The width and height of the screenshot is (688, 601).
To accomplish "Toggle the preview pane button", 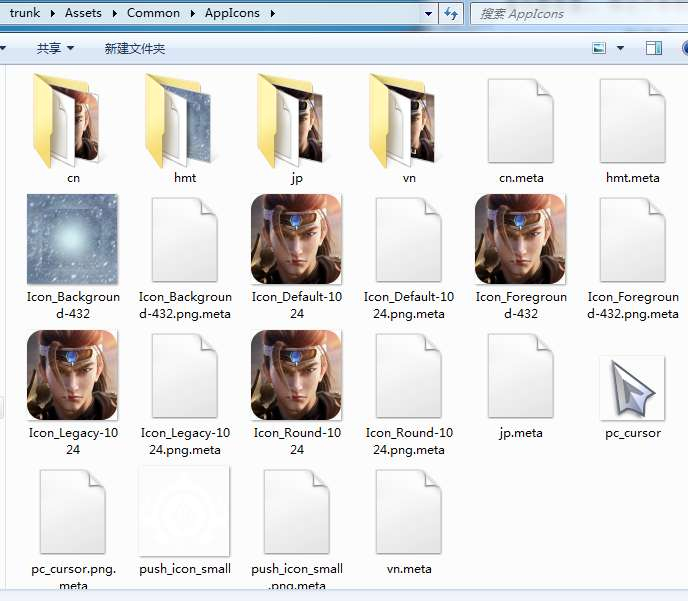I will (654, 48).
